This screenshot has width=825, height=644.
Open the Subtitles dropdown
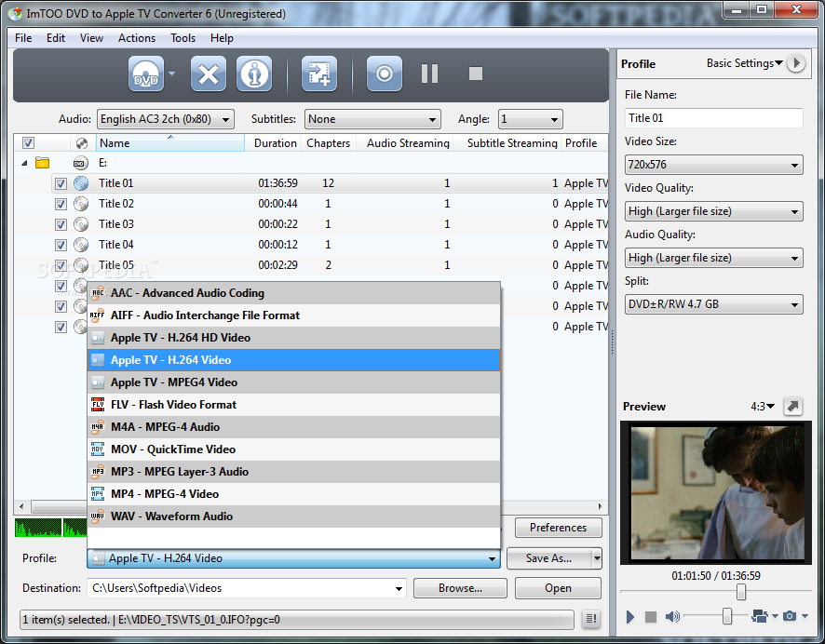(x=372, y=119)
